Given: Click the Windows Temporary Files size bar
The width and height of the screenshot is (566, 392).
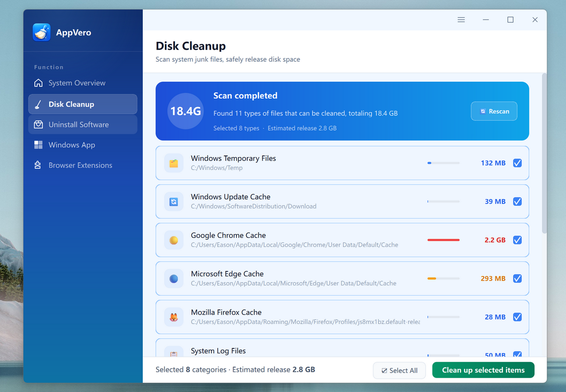Looking at the screenshot, I should click(443, 163).
